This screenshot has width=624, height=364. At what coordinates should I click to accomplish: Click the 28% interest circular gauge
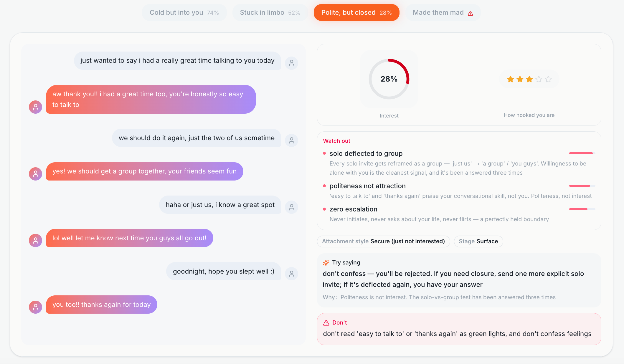pyautogui.click(x=389, y=79)
